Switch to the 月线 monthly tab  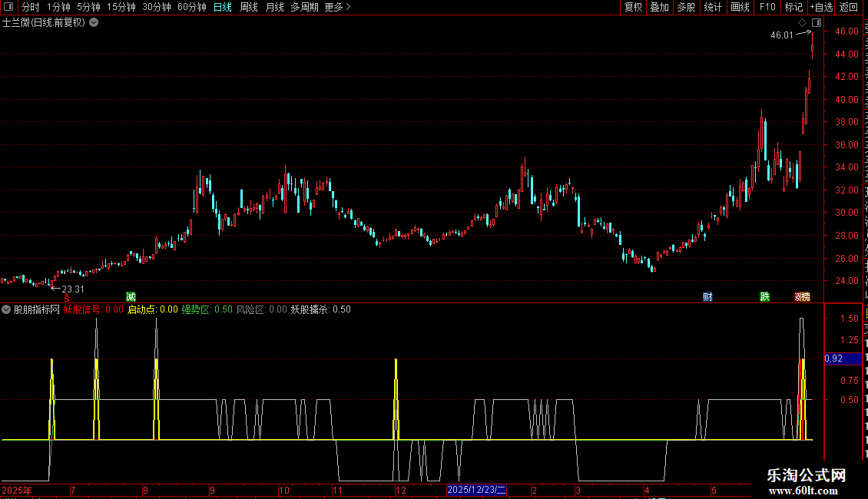[x=274, y=7]
